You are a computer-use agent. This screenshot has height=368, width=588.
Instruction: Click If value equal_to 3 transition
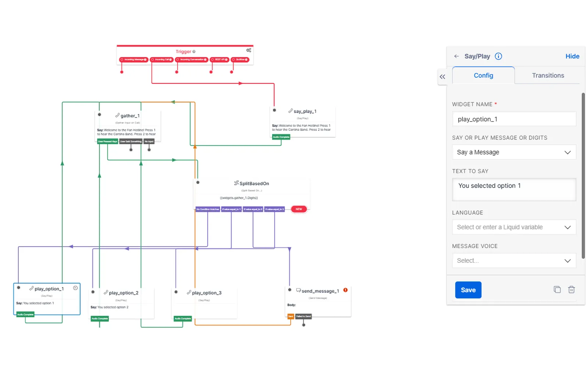click(x=275, y=209)
